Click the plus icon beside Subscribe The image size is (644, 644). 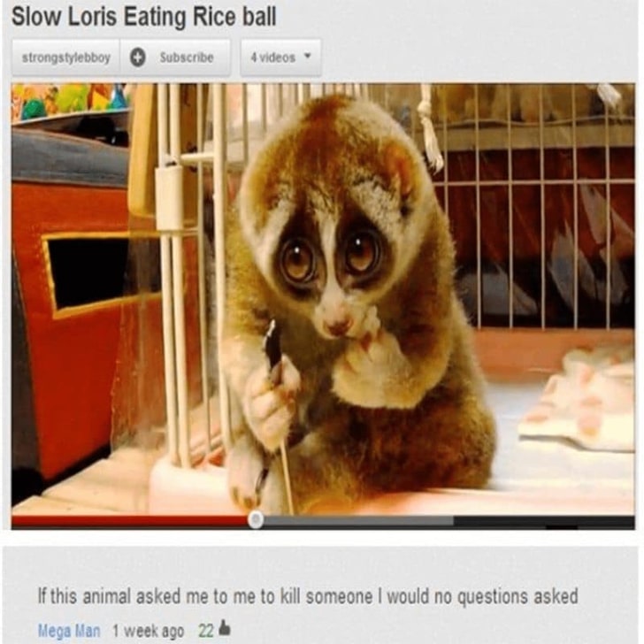coord(138,57)
